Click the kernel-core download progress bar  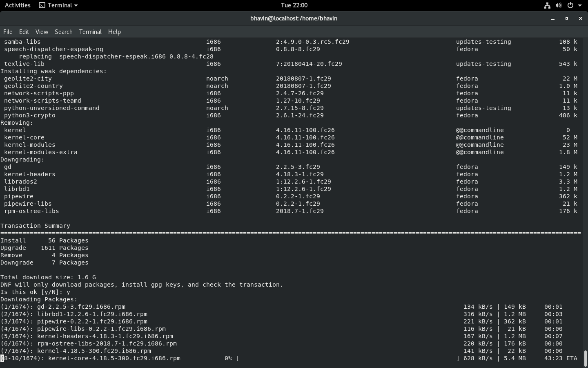[347, 359]
